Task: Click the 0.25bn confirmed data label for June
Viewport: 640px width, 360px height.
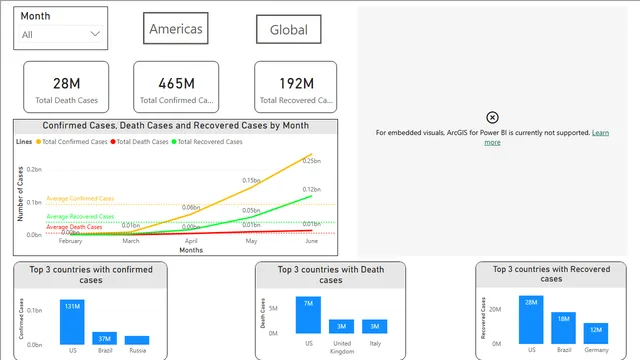Action: (x=311, y=161)
